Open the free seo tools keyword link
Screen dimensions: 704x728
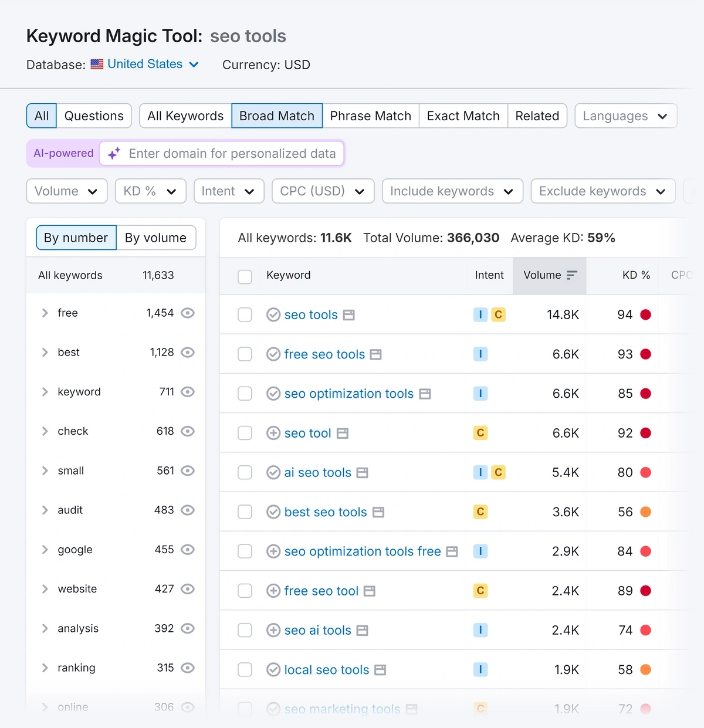click(x=324, y=354)
